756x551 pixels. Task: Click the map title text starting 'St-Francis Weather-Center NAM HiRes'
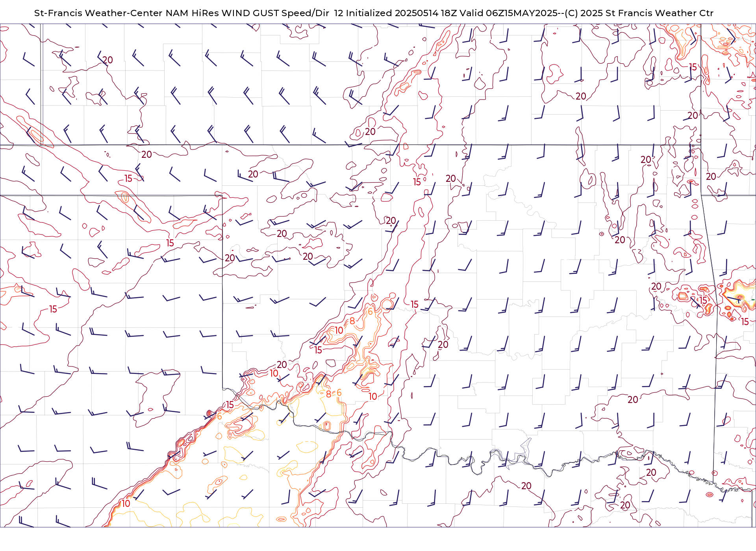[x=374, y=13]
